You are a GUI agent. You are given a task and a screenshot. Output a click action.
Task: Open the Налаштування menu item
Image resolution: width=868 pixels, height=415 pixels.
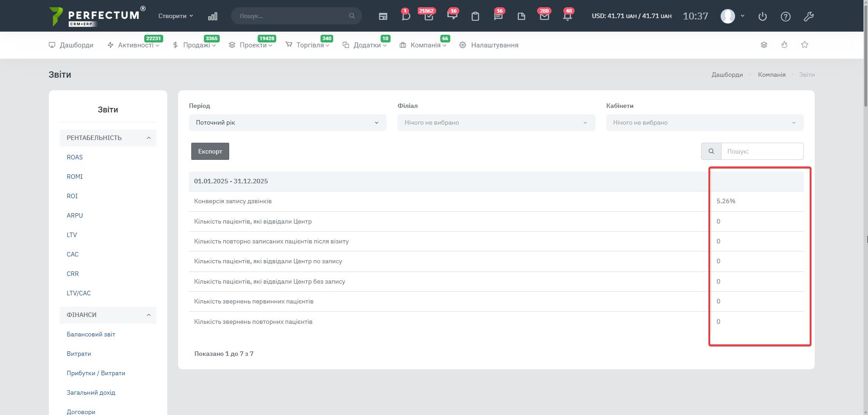(x=489, y=45)
